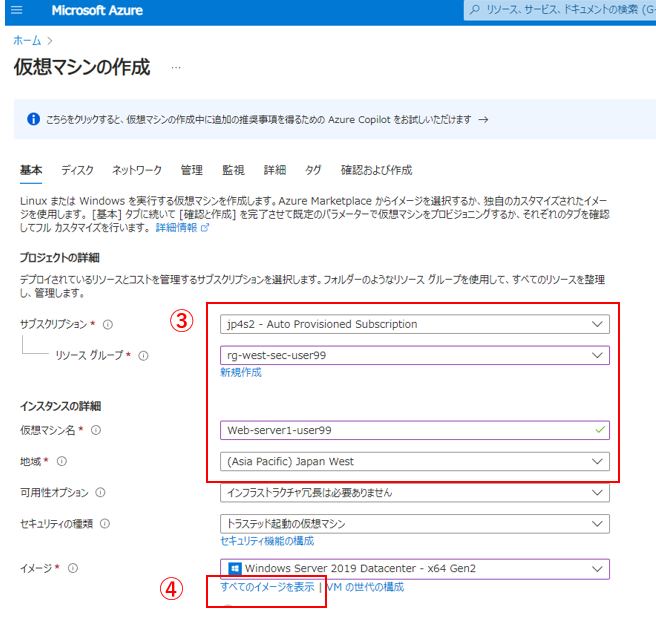Screen dimensions: 656x628
Task: Click the インスタンスの詳細 heading
Action: 61,406
